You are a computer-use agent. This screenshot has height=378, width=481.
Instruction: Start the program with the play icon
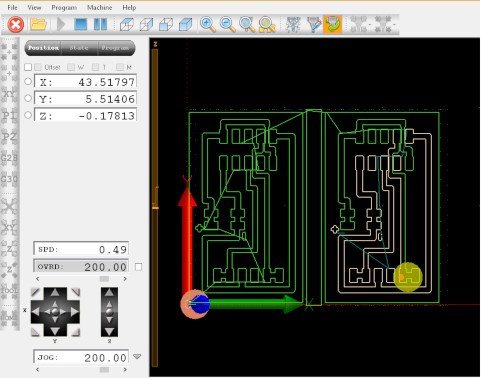tap(61, 24)
